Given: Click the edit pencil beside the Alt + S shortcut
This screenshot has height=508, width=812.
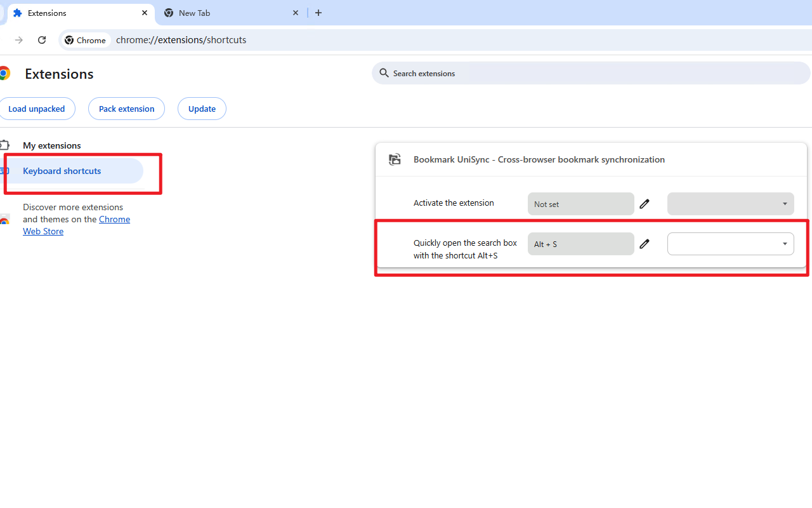Looking at the screenshot, I should (x=644, y=244).
